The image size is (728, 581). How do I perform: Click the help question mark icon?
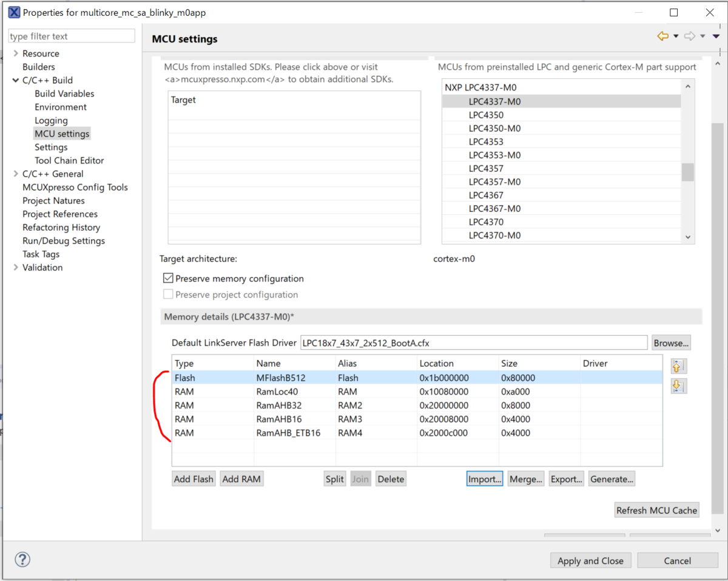point(22,560)
